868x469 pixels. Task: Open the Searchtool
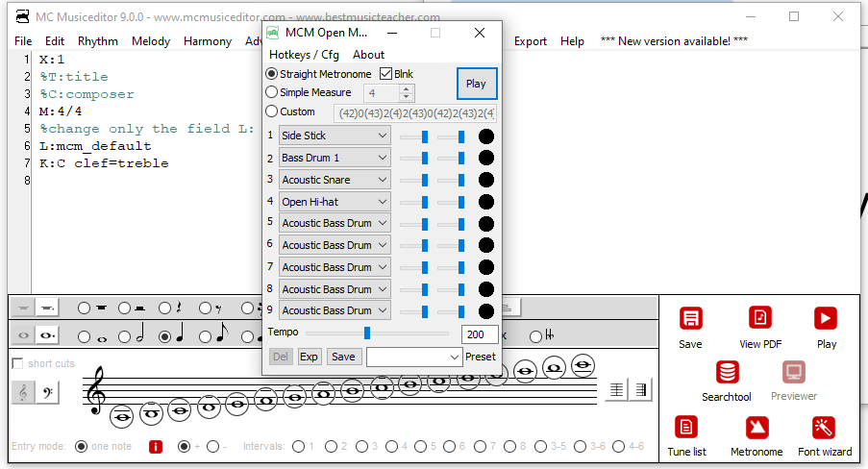click(x=727, y=372)
